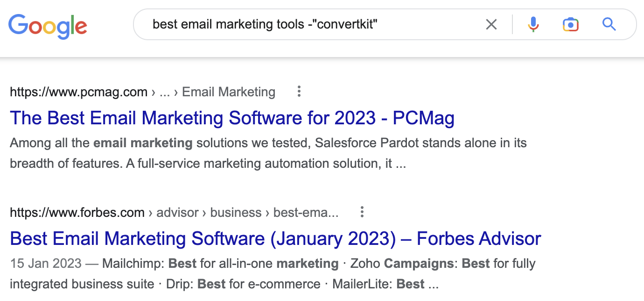The image size is (644, 301).
Task: Click the PCMag snippet mentioning Salesforce Pardot
Action: tap(268, 154)
